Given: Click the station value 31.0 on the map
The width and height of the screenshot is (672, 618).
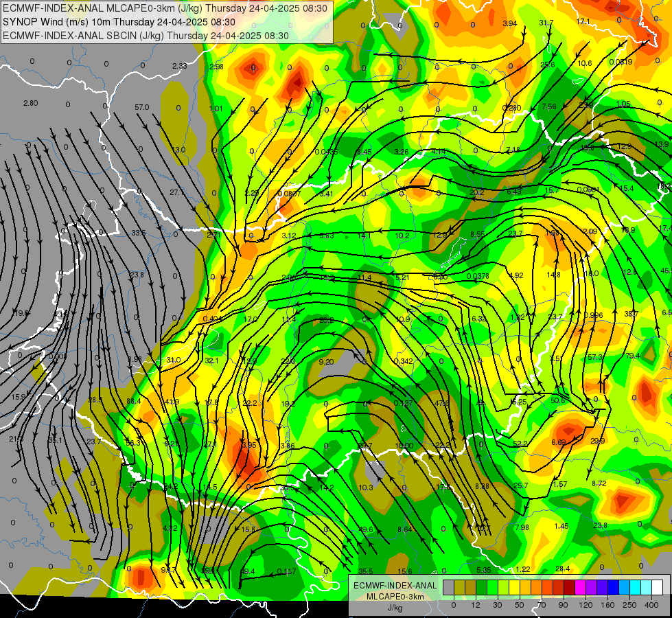Looking at the screenshot, I should (x=174, y=360).
